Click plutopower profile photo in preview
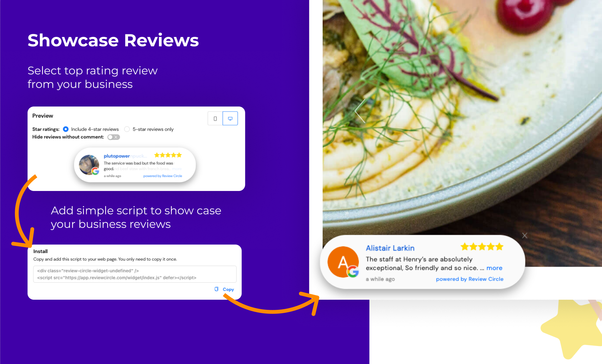Viewport: 602px width, 364px height. pyautogui.click(x=89, y=165)
